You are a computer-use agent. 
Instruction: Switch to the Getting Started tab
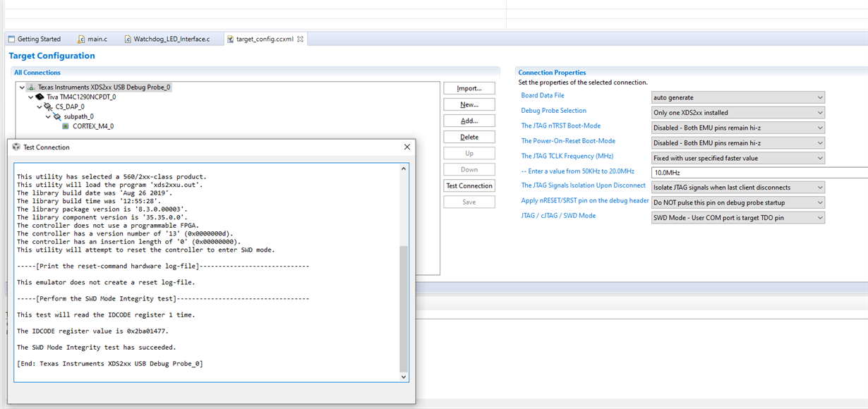click(35, 39)
